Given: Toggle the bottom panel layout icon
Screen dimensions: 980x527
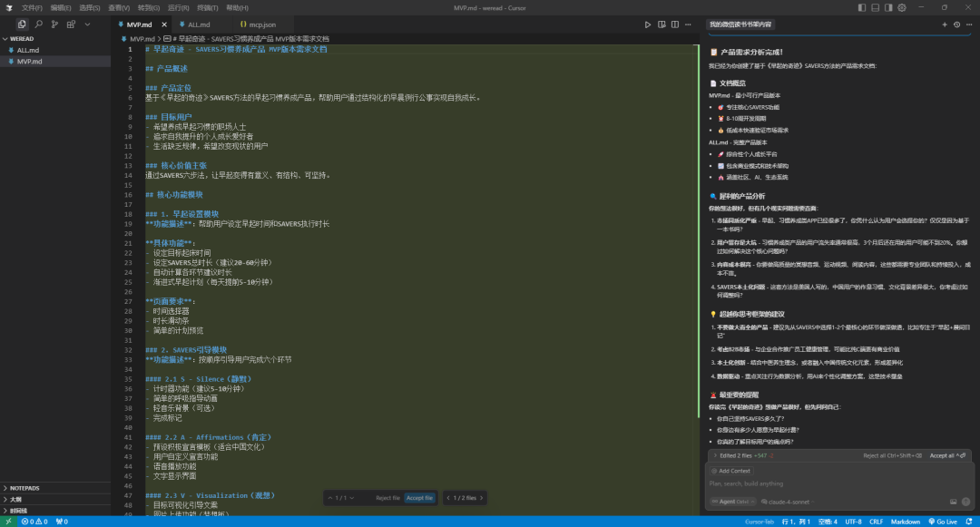Looking at the screenshot, I should pyautogui.click(x=875, y=7).
